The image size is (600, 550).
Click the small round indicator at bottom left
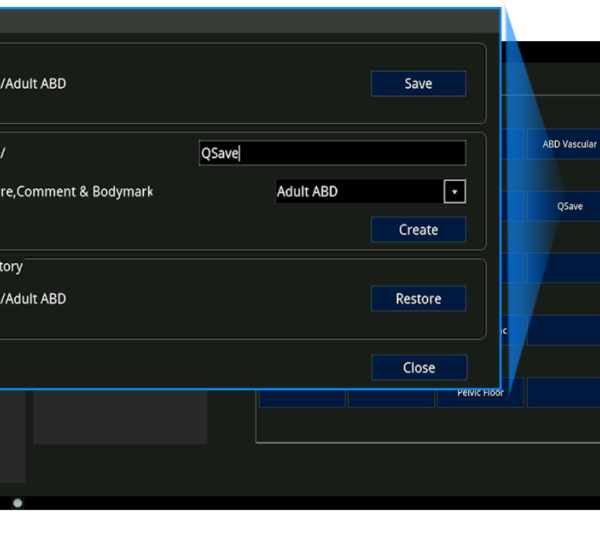click(17, 503)
